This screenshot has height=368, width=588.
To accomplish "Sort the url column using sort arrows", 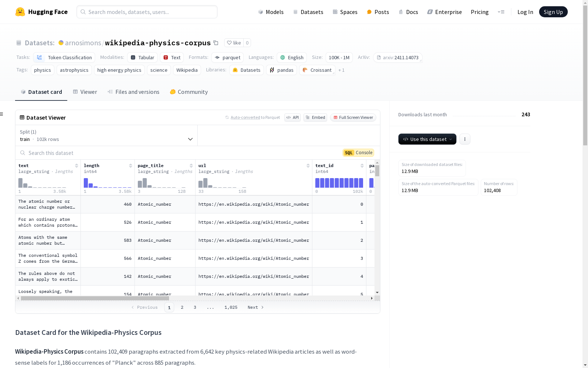I will point(308,166).
